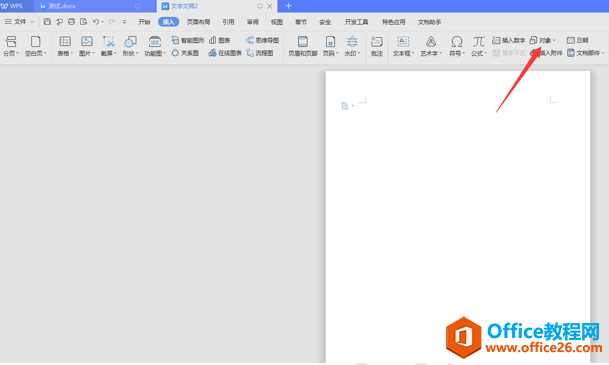Expand the 水印 watermark dropdown
609x365 pixels.
click(359, 53)
